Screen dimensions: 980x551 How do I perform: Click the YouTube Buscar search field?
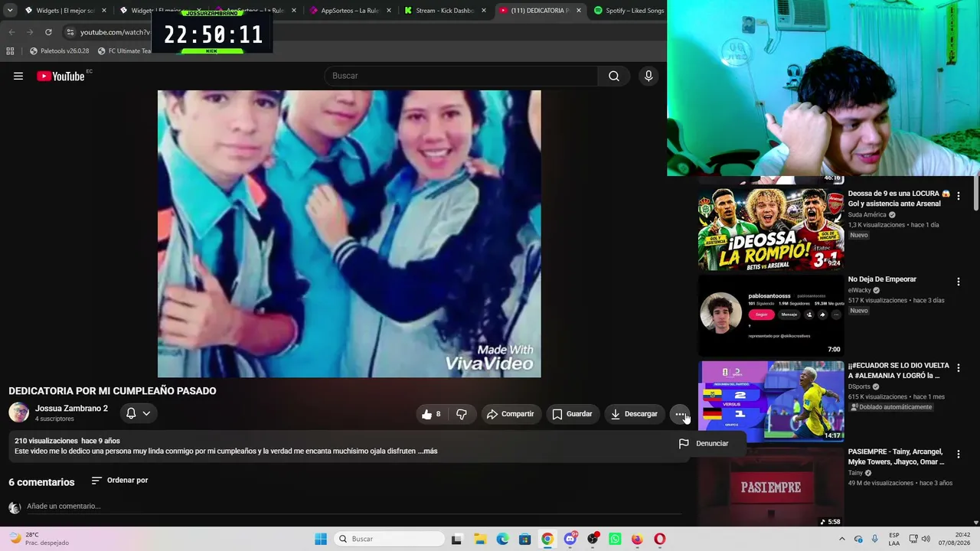[x=461, y=76]
